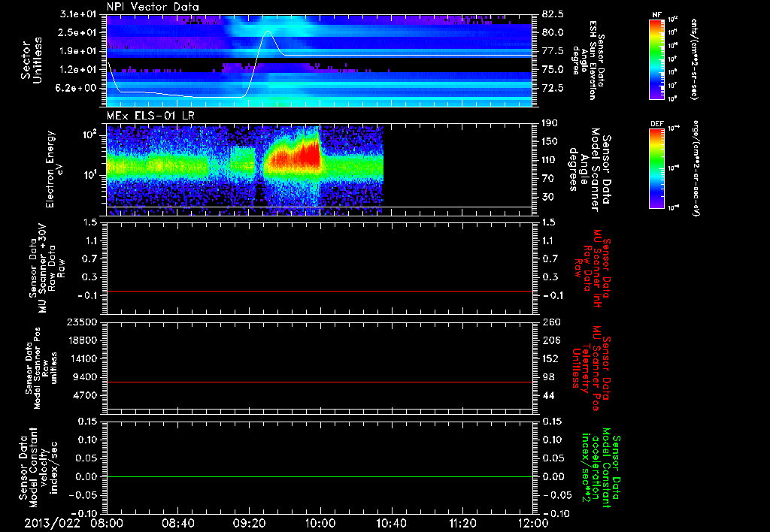Click the 2013/022 date label

[52, 523]
